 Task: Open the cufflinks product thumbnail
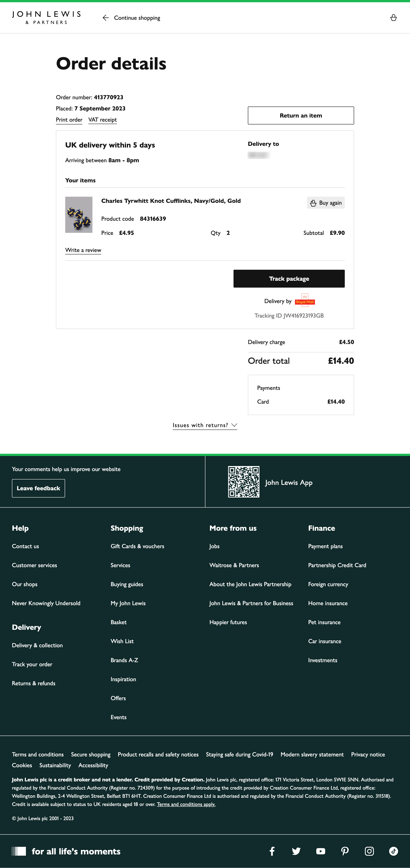click(x=79, y=215)
